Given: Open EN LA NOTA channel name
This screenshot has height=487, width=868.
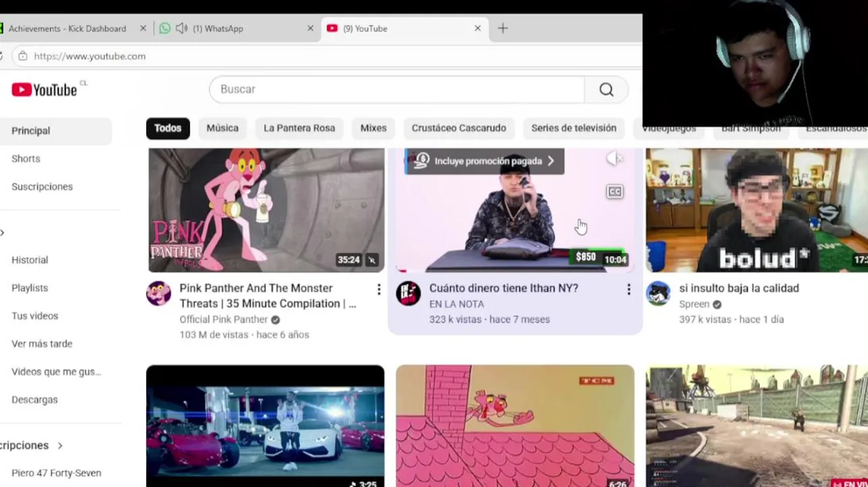Looking at the screenshot, I should 457,304.
